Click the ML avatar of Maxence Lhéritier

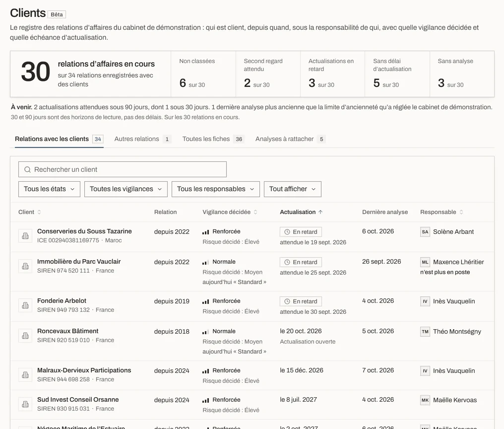(x=425, y=262)
